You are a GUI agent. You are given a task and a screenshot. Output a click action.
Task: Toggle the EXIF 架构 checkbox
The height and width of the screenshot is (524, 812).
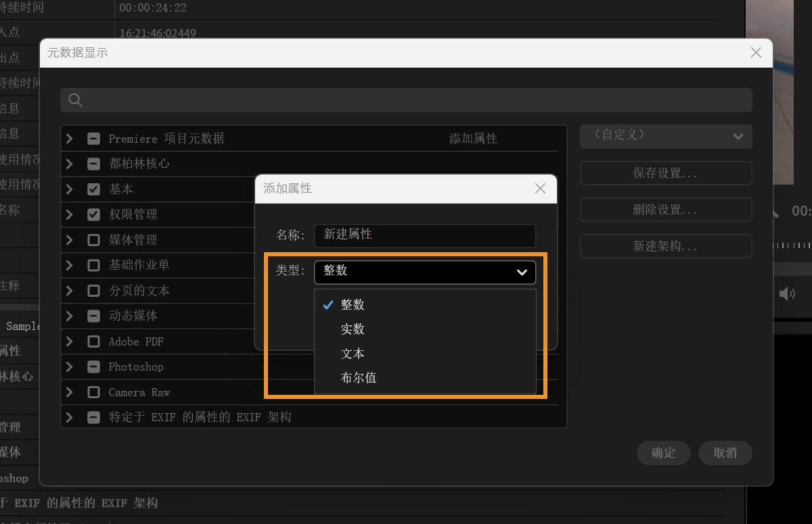(x=94, y=417)
